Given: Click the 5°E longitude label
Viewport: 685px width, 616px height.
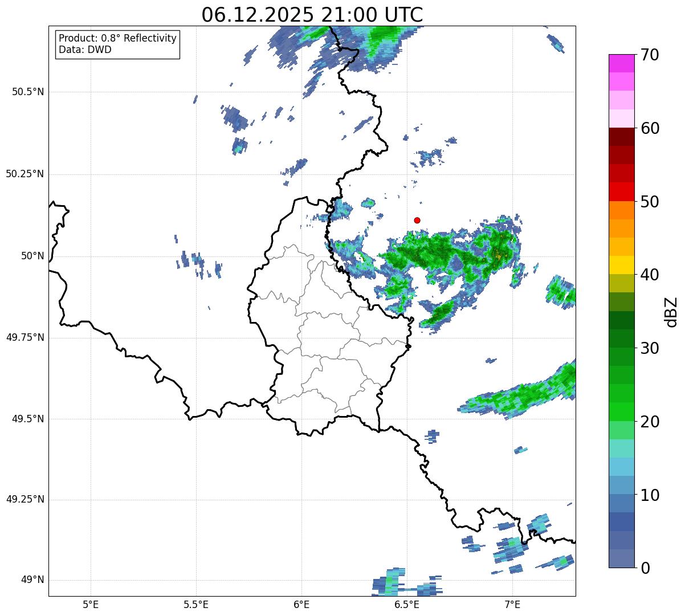Looking at the screenshot, I should (91, 605).
